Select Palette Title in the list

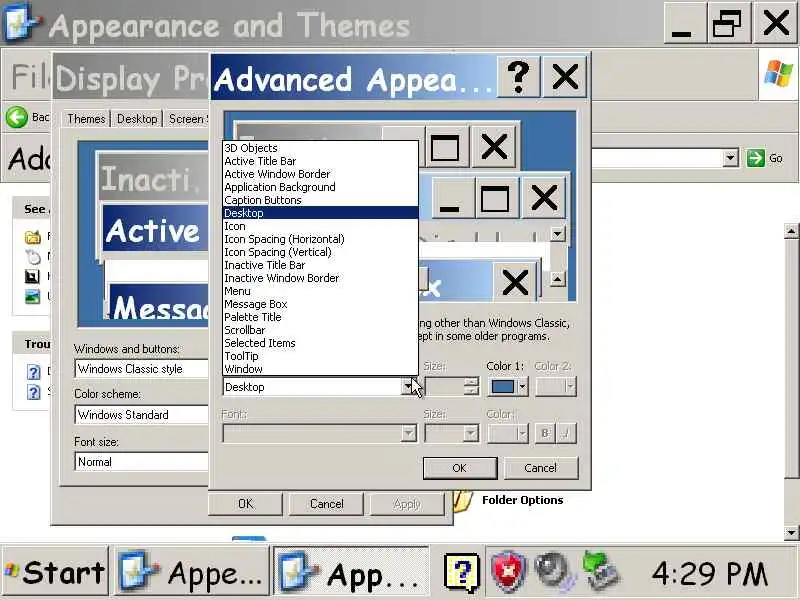(x=320, y=317)
